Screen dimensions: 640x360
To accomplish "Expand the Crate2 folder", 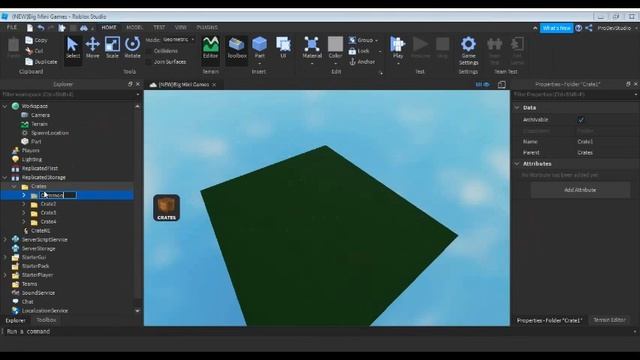I will [x=24, y=204].
